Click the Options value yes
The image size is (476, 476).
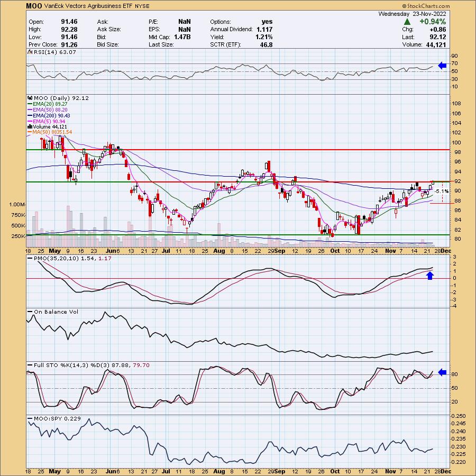pos(267,22)
